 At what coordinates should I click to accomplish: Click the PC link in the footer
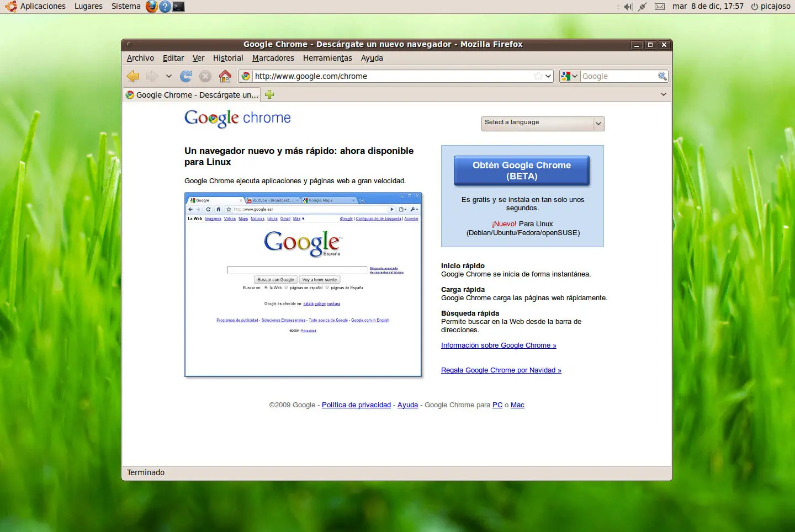pos(497,405)
